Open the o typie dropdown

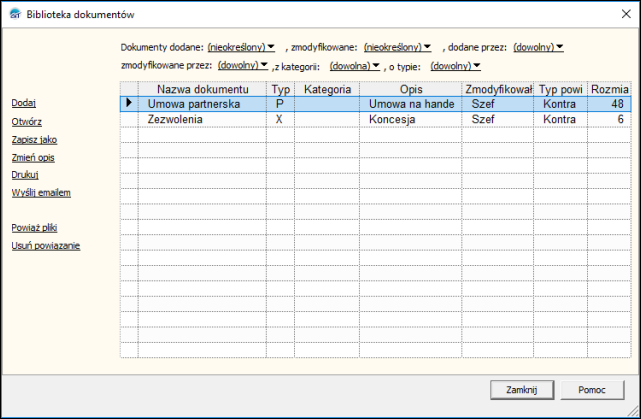455,65
